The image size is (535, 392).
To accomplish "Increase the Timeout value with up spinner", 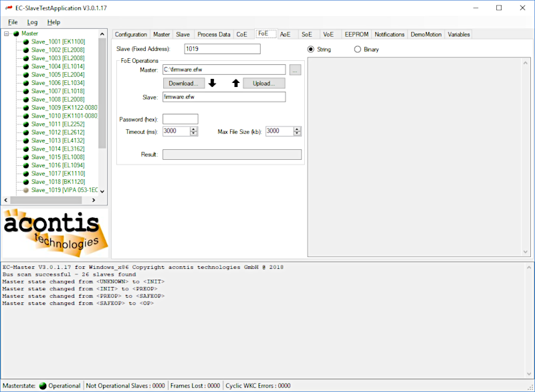I will [x=194, y=129].
